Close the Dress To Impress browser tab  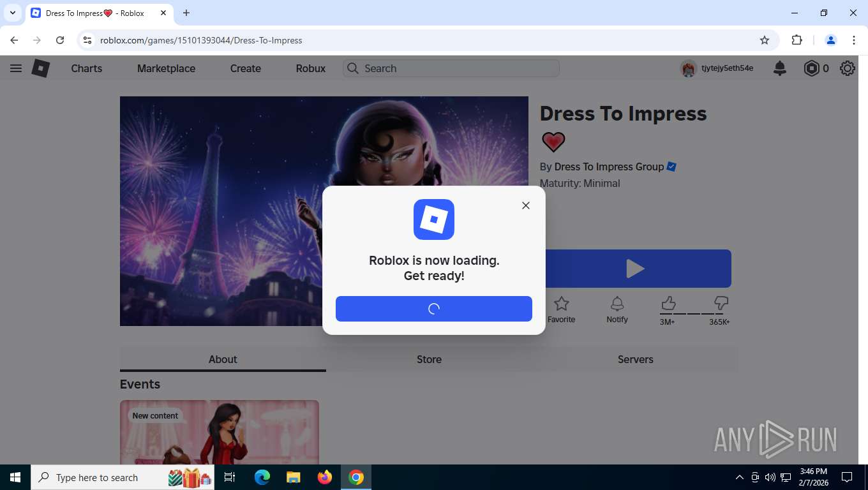tap(163, 13)
